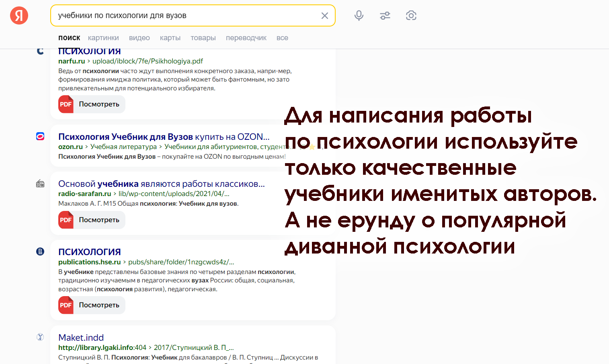
Task: Switch to the картинки tab
Action: pos(103,38)
